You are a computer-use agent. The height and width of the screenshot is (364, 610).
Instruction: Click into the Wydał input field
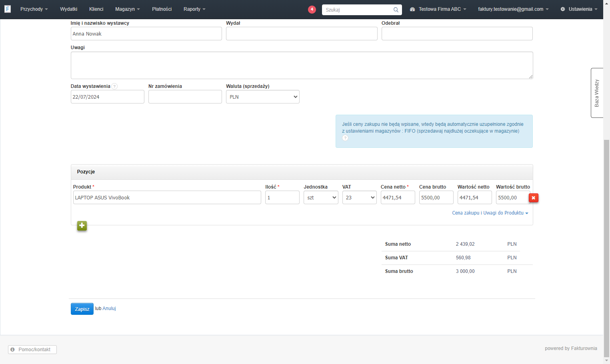(302, 34)
